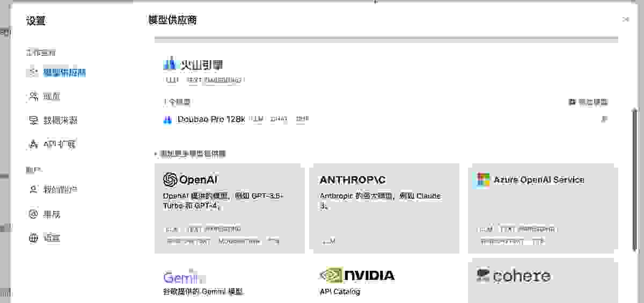Click the NVIDIA eye logo

click(331, 276)
